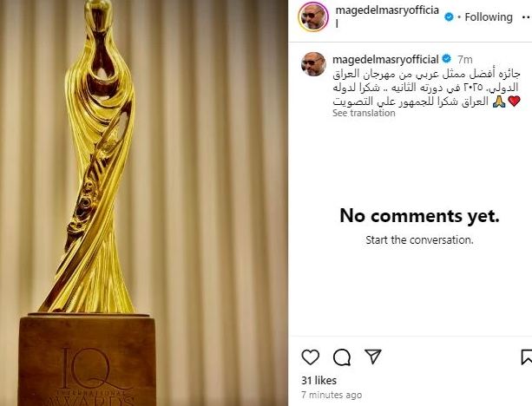This screenshot has width=532, height=406.
Task: Click the header verified badge icon
Action: point(449,16)
